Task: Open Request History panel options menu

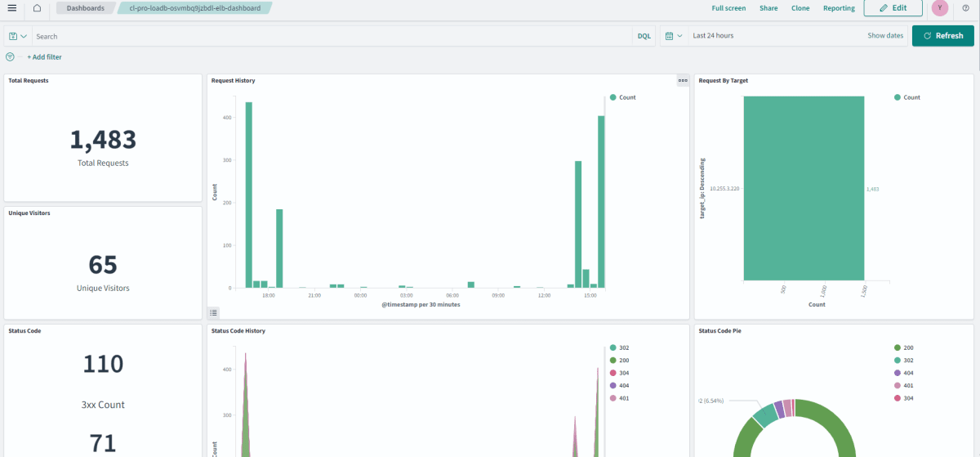Action: (x=683, y=80)
